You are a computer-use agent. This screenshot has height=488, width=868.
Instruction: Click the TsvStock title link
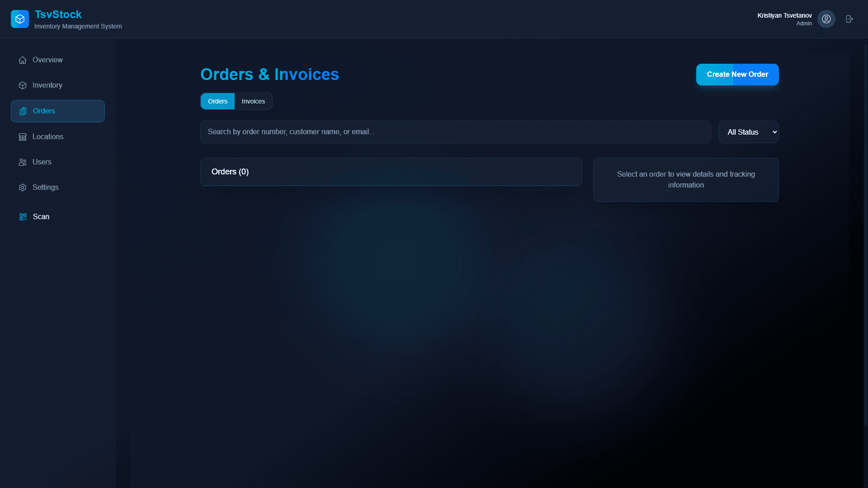58,14
